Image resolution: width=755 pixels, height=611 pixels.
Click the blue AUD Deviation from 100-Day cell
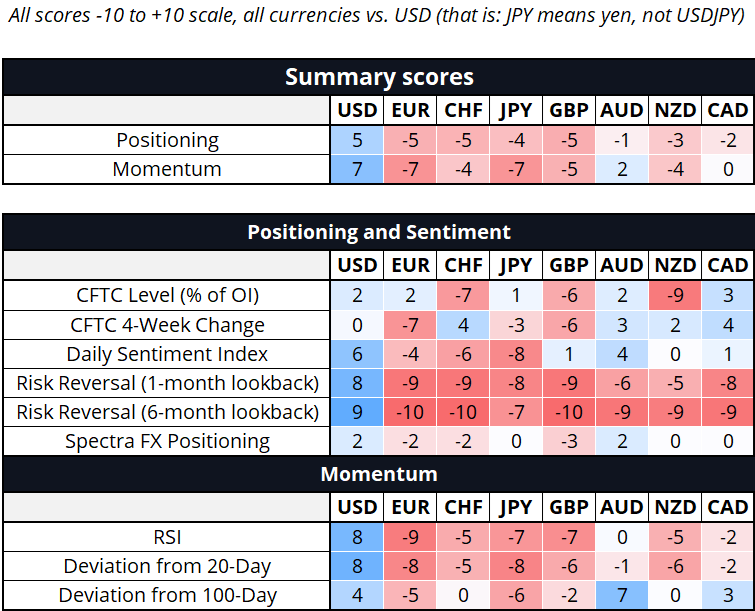[x=621, y=595]
